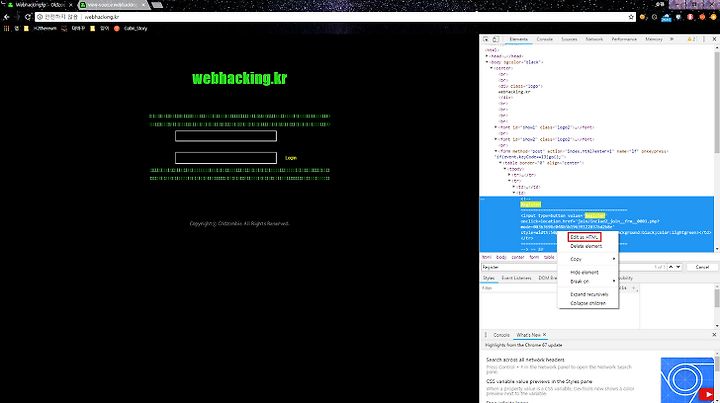
Task: Focus the password input field on login page
Action: [226, 158]
